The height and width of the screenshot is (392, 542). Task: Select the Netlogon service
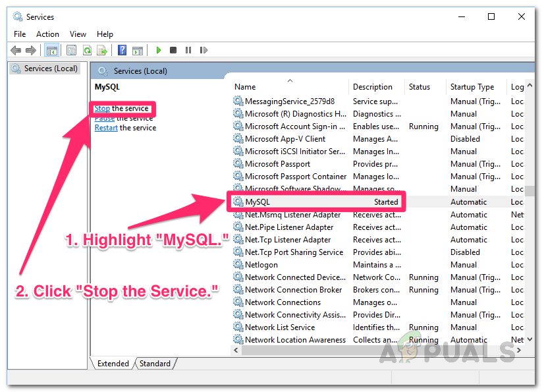(x=261, y=265)
